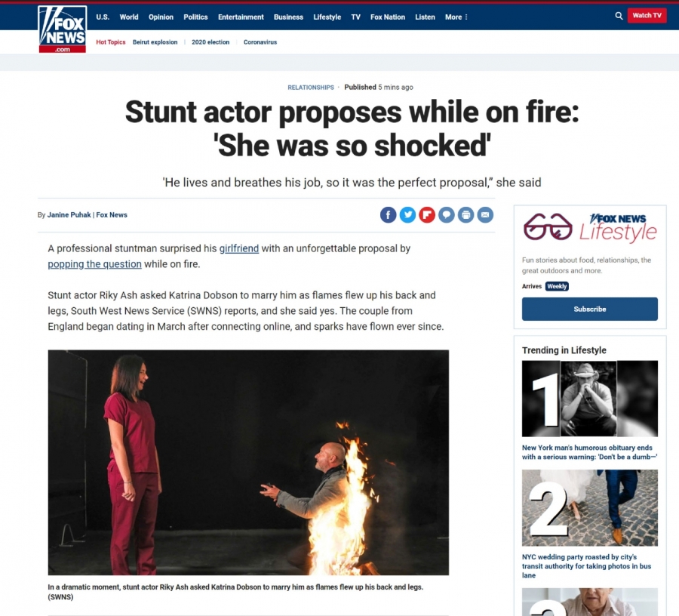This screenshot has height=616, width=679.
Task: Open the trending obituary story thumbnail
Action: click(x=589, y=399)
